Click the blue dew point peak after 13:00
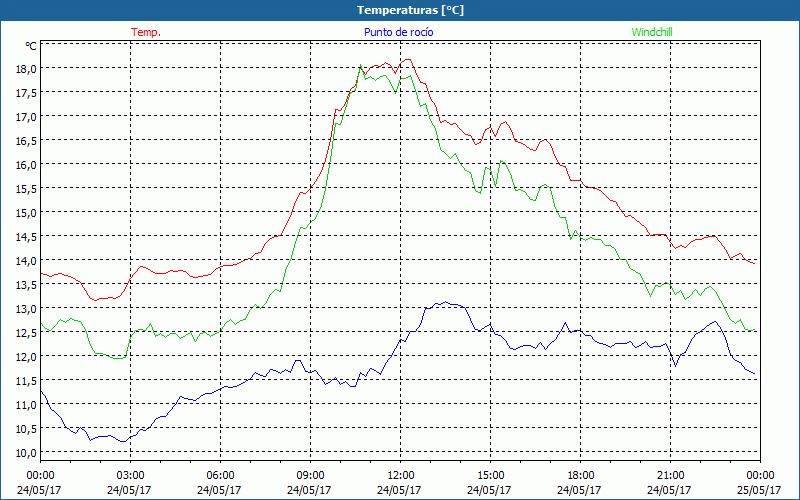The width and height of the screenshot is (800, 500). [x=445, y=302]
